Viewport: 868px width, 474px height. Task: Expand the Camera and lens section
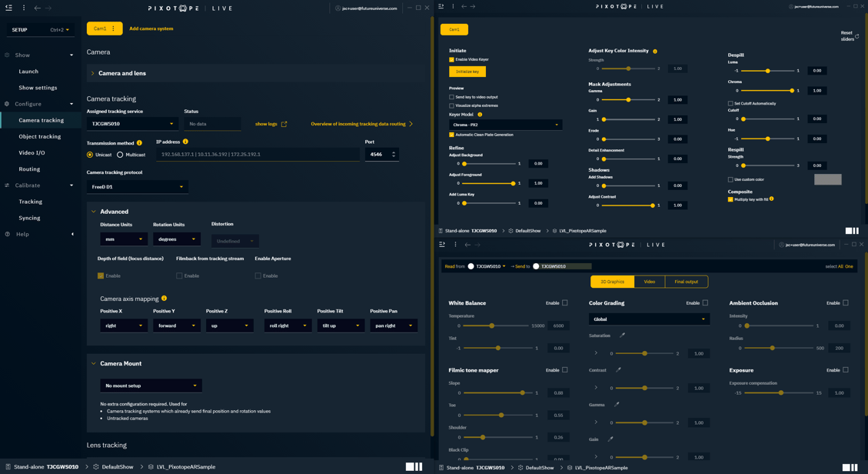click(x=92, y=73)
